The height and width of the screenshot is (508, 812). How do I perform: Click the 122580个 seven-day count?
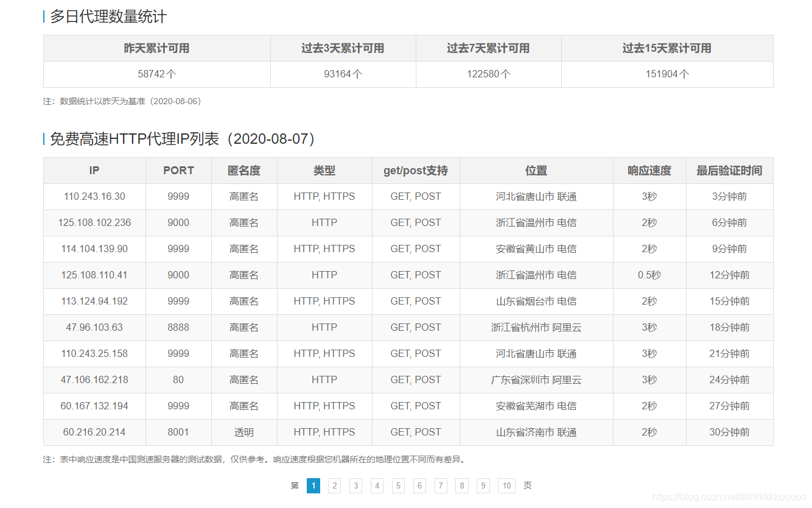489,74
